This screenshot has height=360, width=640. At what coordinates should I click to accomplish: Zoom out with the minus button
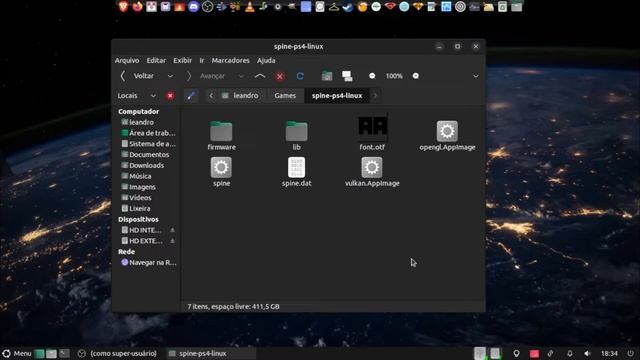(x=372, y=76)
